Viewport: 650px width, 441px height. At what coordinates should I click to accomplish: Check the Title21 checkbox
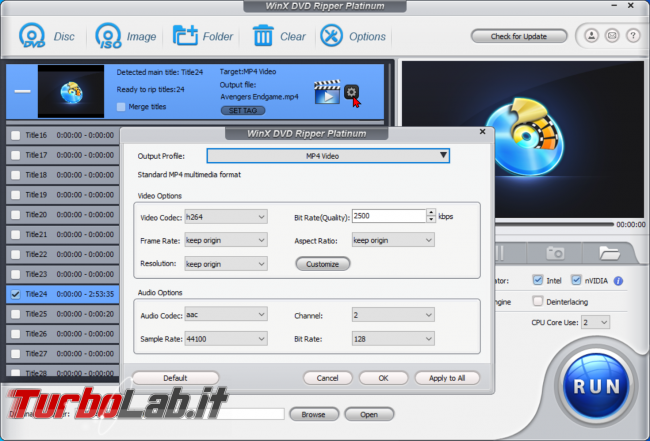pyautogui.click(x=15, y=235)
